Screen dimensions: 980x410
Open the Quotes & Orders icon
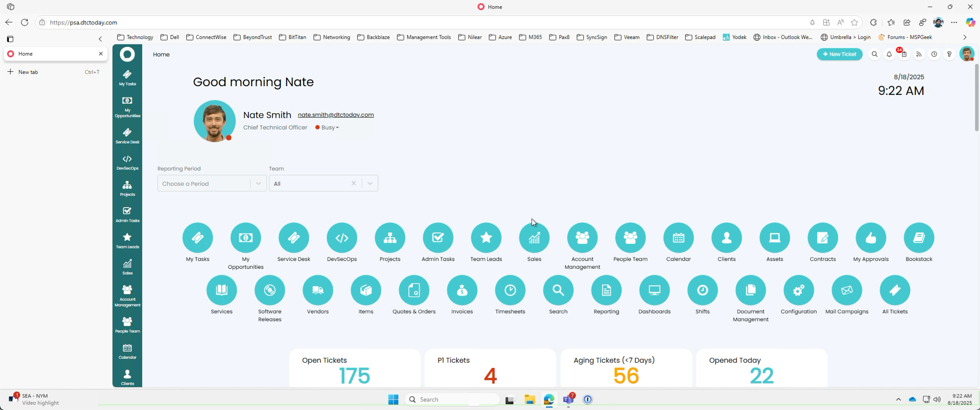pyautogui.click(x=414, y=290)
